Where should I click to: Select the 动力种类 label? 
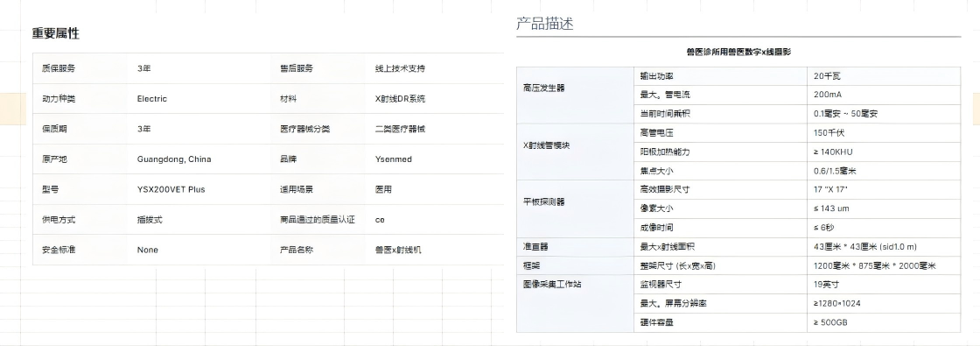(59, 99)
